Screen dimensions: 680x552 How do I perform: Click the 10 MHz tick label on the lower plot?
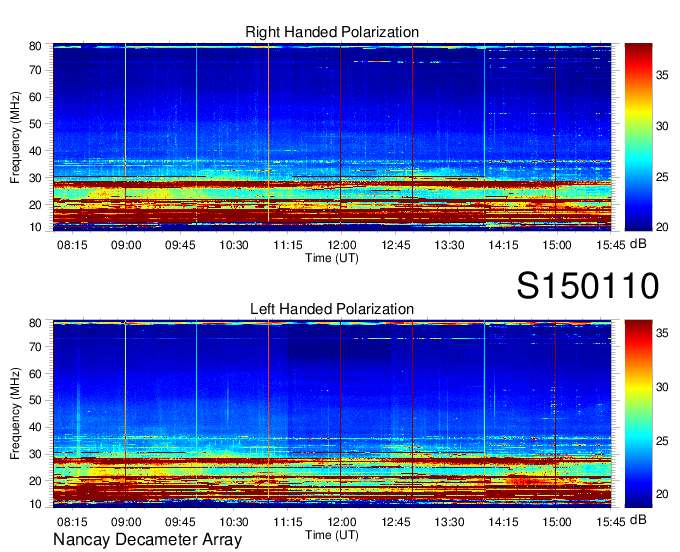tap(35, 504)
